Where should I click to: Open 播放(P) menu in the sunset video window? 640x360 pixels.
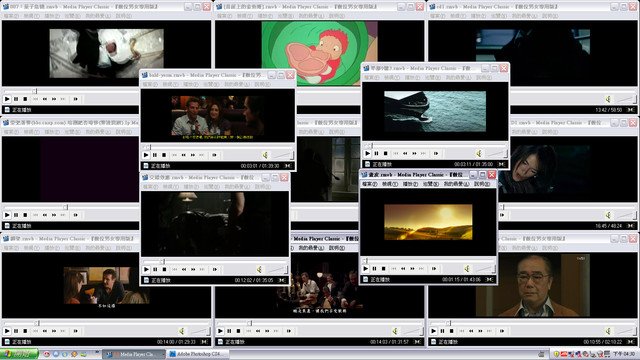coord(410,184)
